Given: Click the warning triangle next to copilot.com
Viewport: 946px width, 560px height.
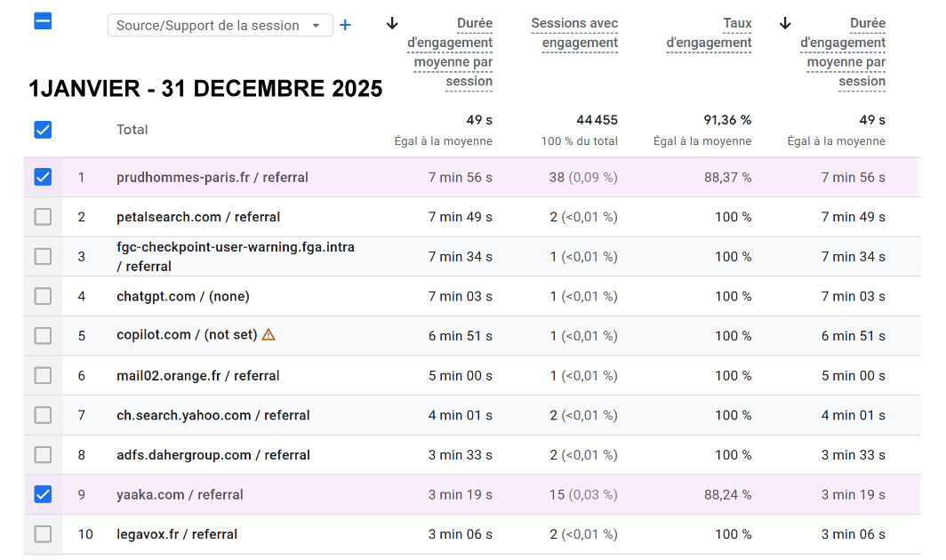Looking at the screenshot, I should coord(269,334).
